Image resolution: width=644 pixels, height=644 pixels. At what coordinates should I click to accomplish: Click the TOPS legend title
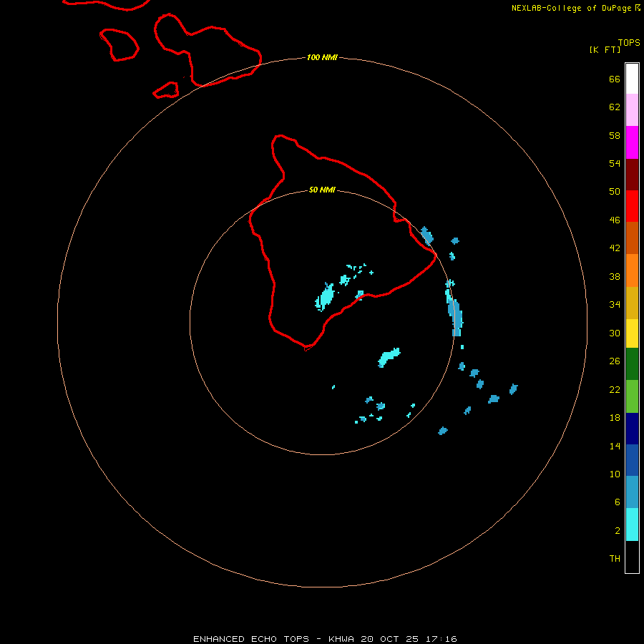(629, 42)
